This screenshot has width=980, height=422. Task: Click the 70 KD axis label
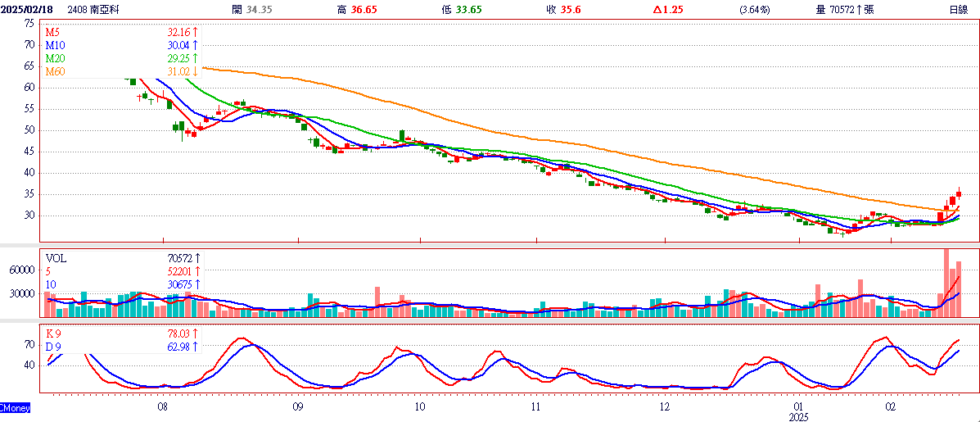point(30,344)
